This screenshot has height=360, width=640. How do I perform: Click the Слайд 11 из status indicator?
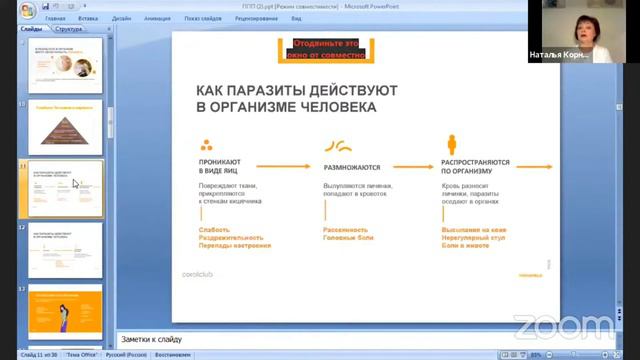click(39, 355)
